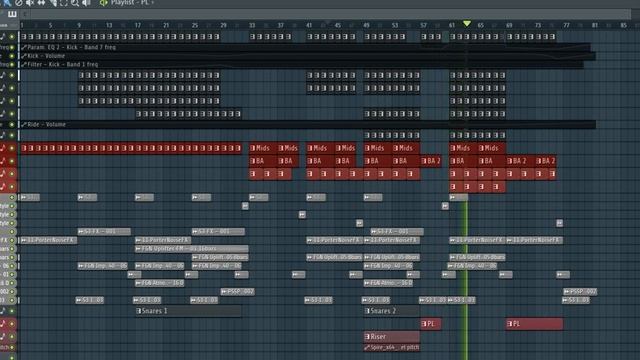Mute the Param. EQ 2 automation track
The width and height of the screenshot is (640, 360).
coord(12,47)
